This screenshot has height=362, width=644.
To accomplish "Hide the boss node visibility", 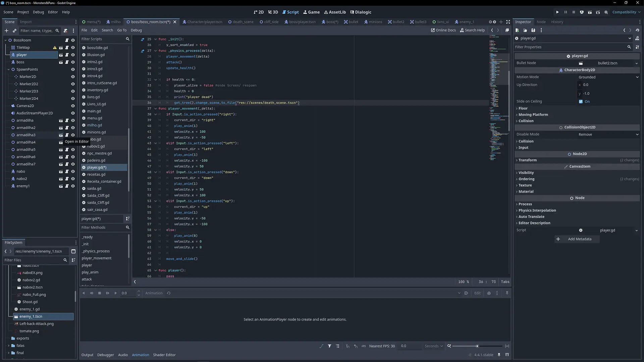I will click(x=73, y=62).
